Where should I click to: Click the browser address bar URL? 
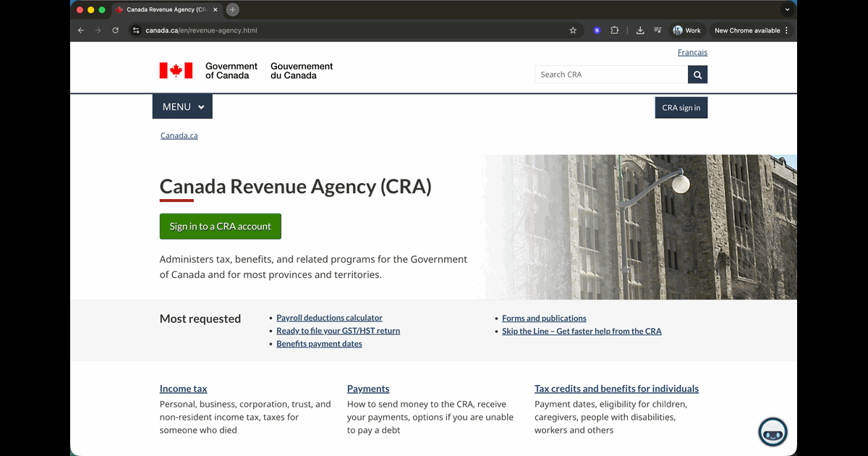[201, 30]
